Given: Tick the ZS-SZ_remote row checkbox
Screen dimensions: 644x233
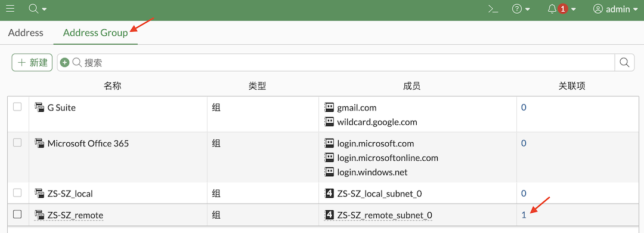Looking at the screenshot, I should pos(17,214).
